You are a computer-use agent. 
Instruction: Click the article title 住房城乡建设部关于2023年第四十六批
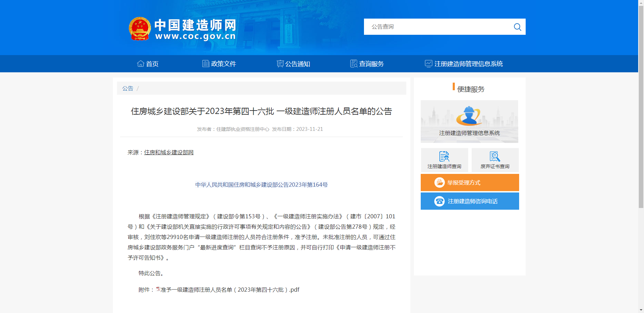[261, 111]
